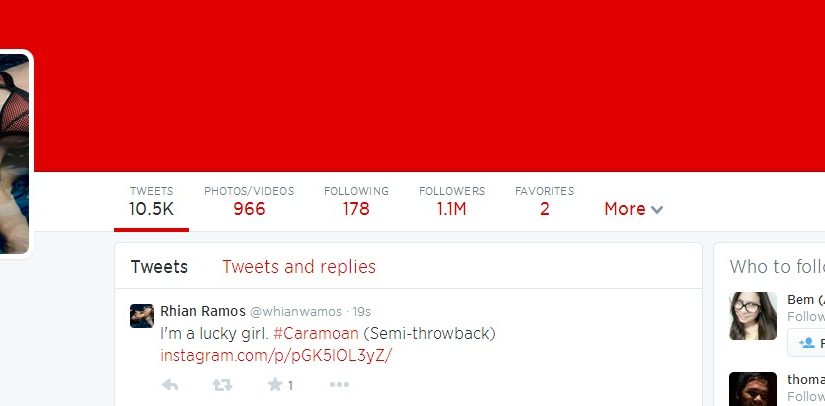Screen dimensions: 825x406
Task: Open the #Caramoan hashtag link
Action: click(x=316, y=333)
